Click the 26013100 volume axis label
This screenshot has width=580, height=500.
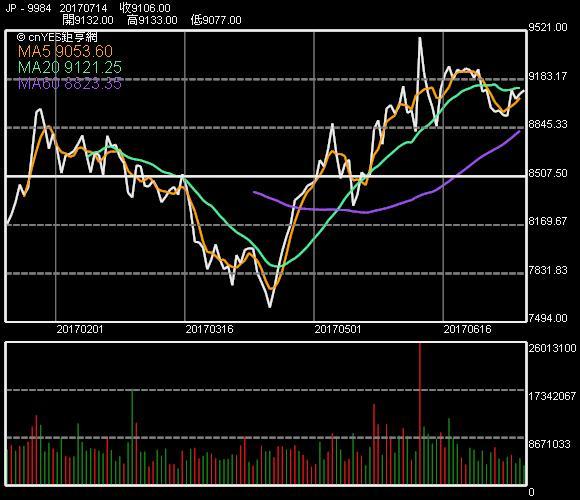click(552, 348)
